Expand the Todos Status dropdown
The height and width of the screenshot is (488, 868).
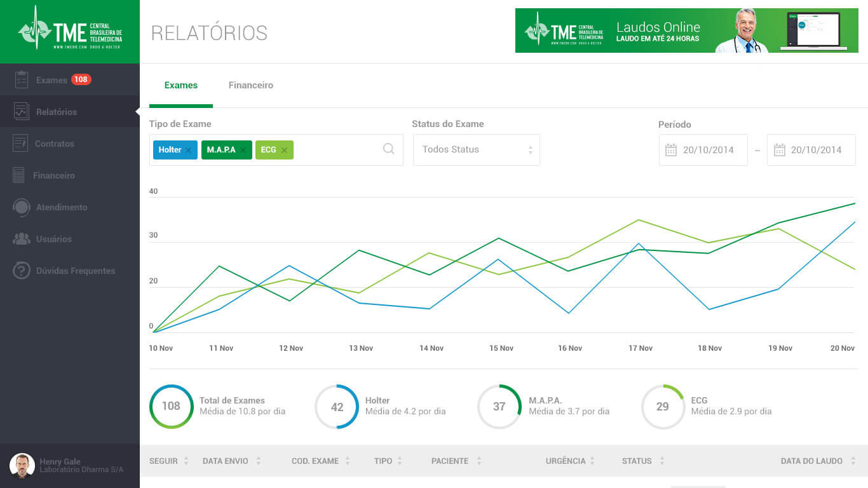point(476,150)
